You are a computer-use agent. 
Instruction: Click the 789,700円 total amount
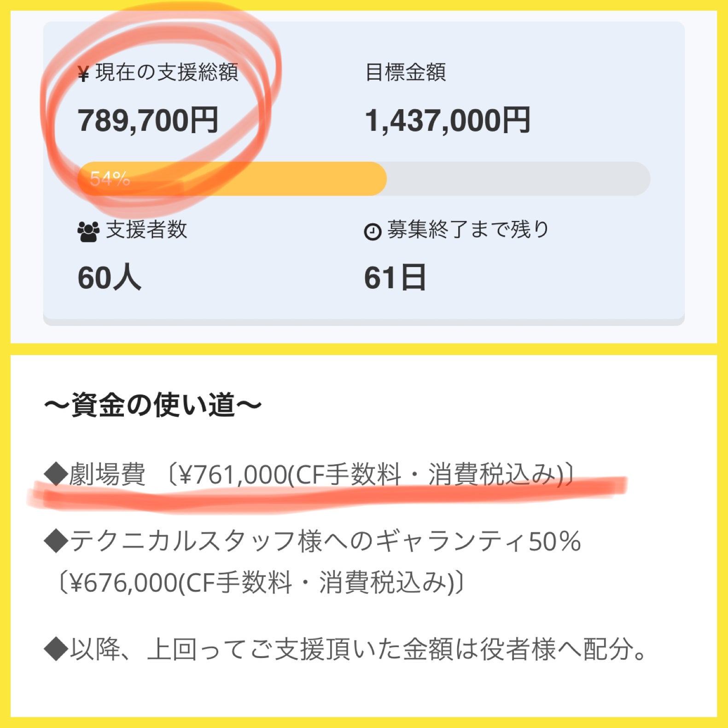148,121
